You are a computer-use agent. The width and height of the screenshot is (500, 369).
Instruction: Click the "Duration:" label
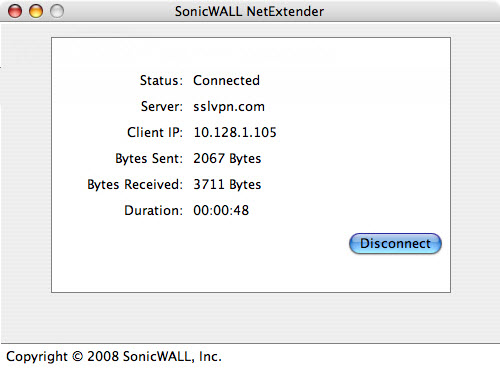[153, 210]
